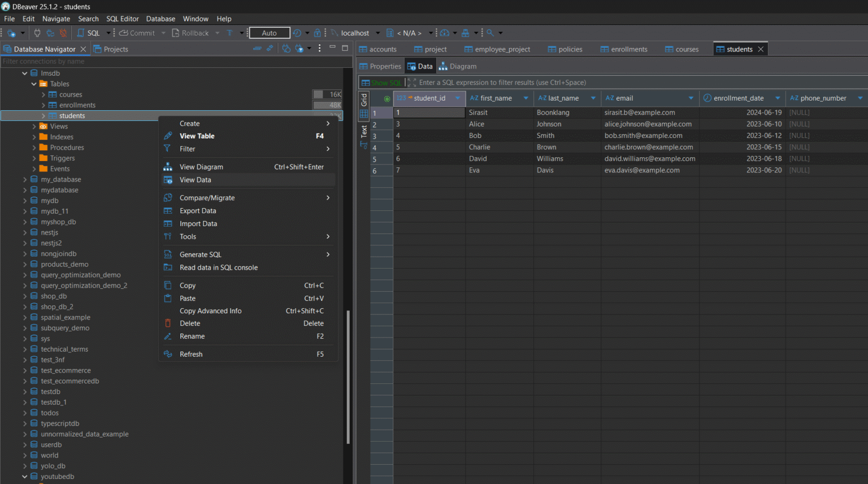Open the student_id column filter dropdown
The width and height of the screenshot is (868, 484).
[457, 98]
